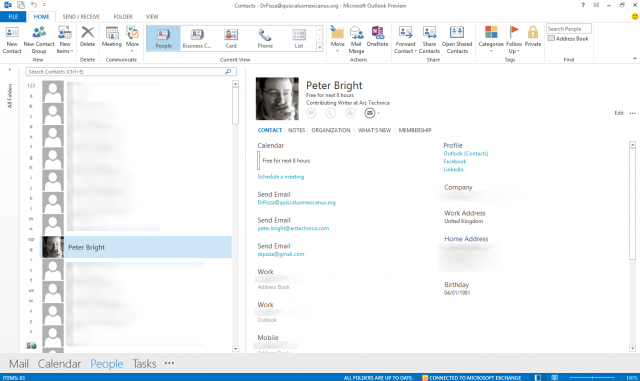
Task: Open Shared Contacts
Action: click(x=457, y=40)
